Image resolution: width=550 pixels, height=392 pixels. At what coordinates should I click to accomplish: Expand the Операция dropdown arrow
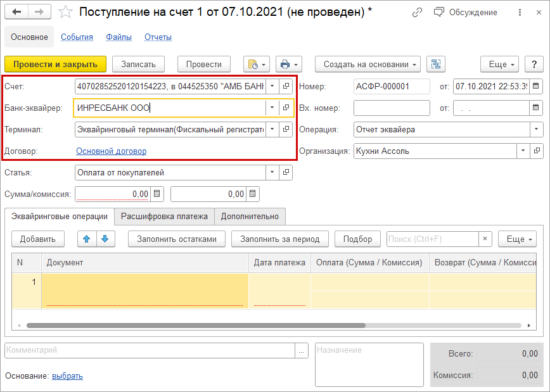click(x=536, y=129)
